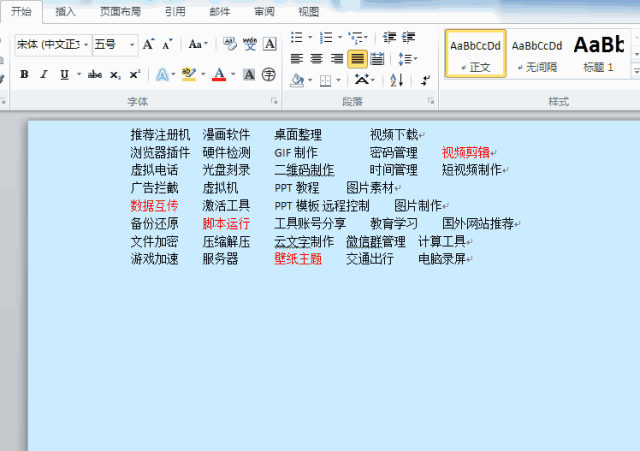Apply superscript formatting

135,74
